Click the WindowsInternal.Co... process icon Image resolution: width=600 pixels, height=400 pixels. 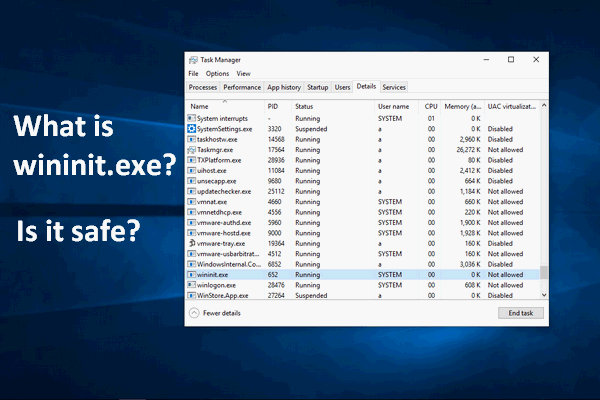coord(191,264)
